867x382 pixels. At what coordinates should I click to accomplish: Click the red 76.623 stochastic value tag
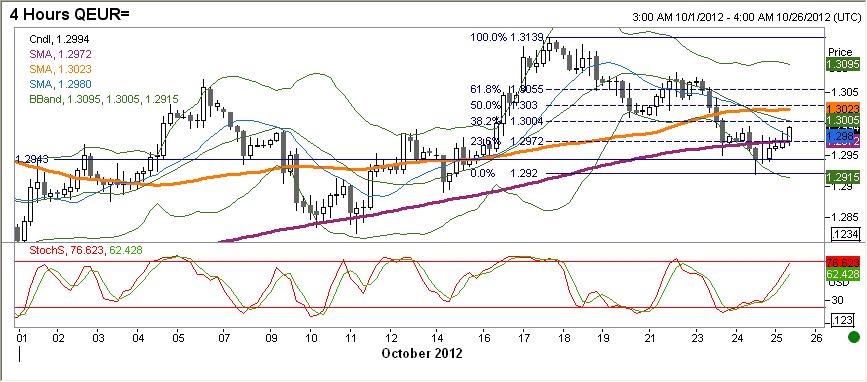pos(843,263)
